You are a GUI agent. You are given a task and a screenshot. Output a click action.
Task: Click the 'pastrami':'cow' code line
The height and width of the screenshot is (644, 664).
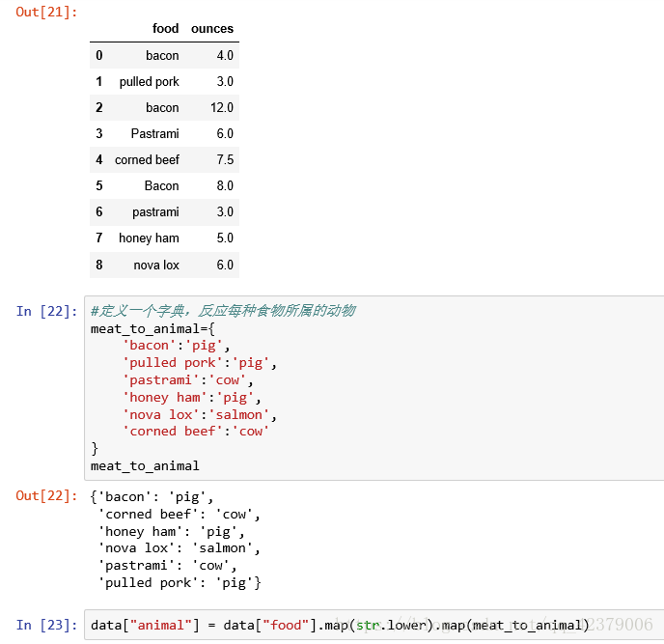coord(187,380)
